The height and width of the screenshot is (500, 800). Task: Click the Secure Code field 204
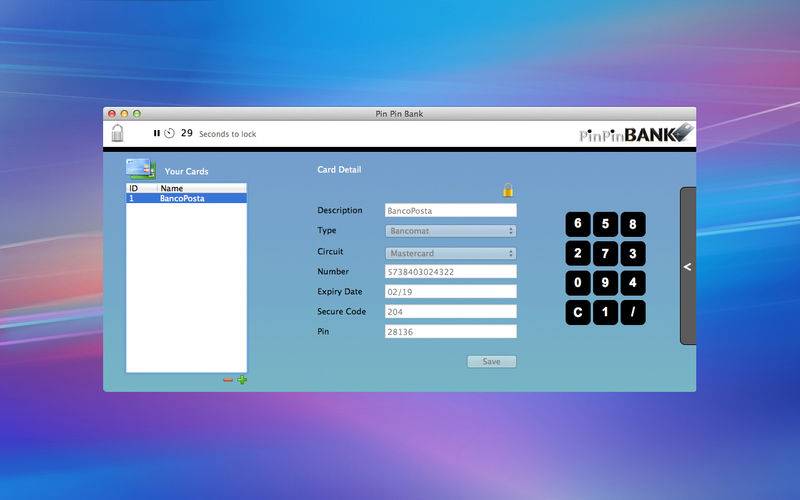coord(451,311)
